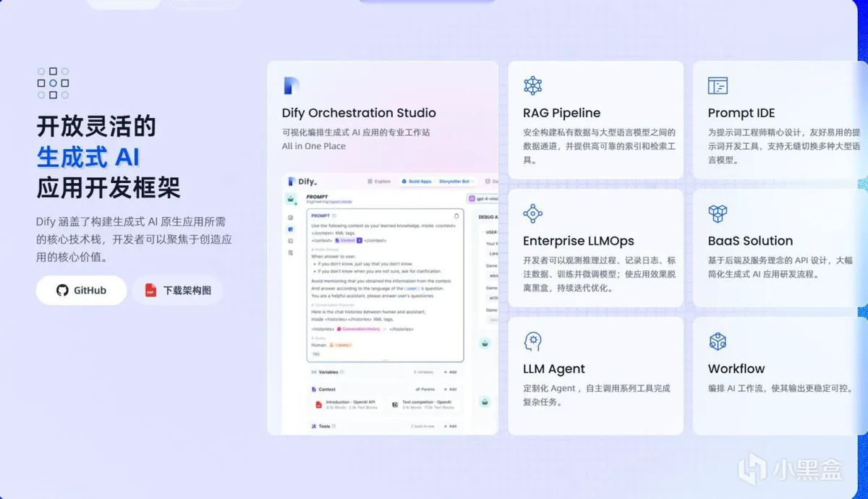Add a new variable in Variables row
The width and height of the screenshot is (868, 499).
(448, 372)
